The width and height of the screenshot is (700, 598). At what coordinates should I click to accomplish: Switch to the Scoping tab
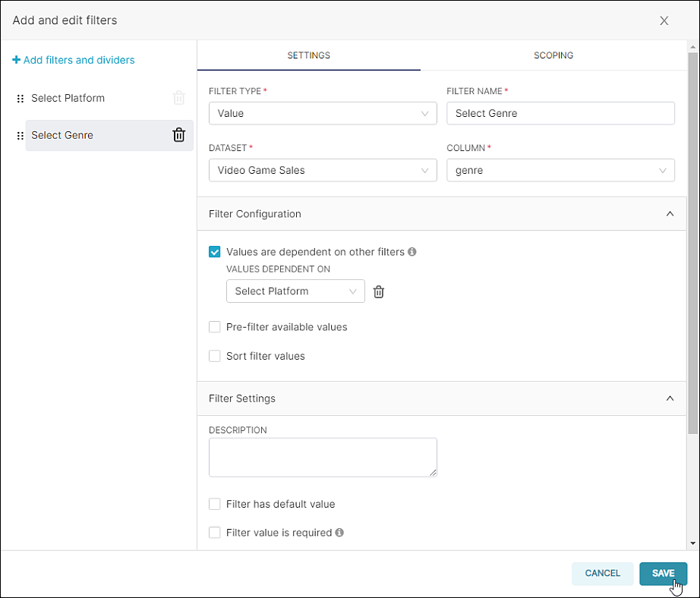pyautogui.click(x=553, y=55)
